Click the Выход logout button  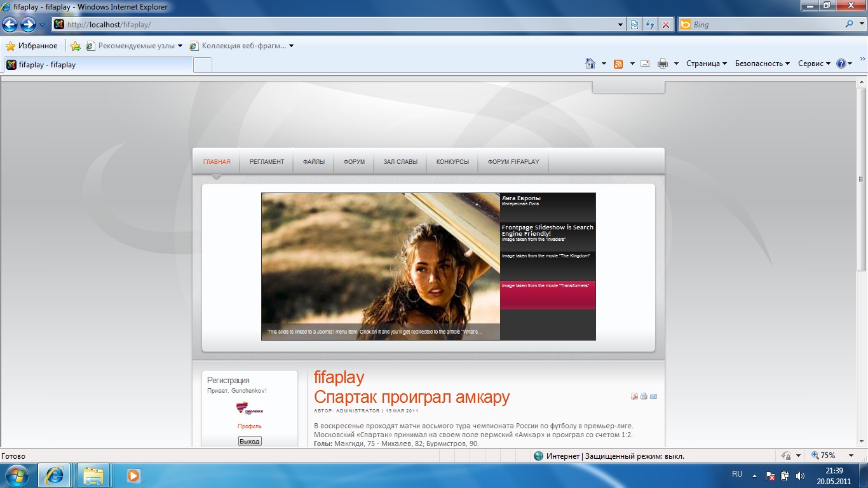click(x=250, y=441)
